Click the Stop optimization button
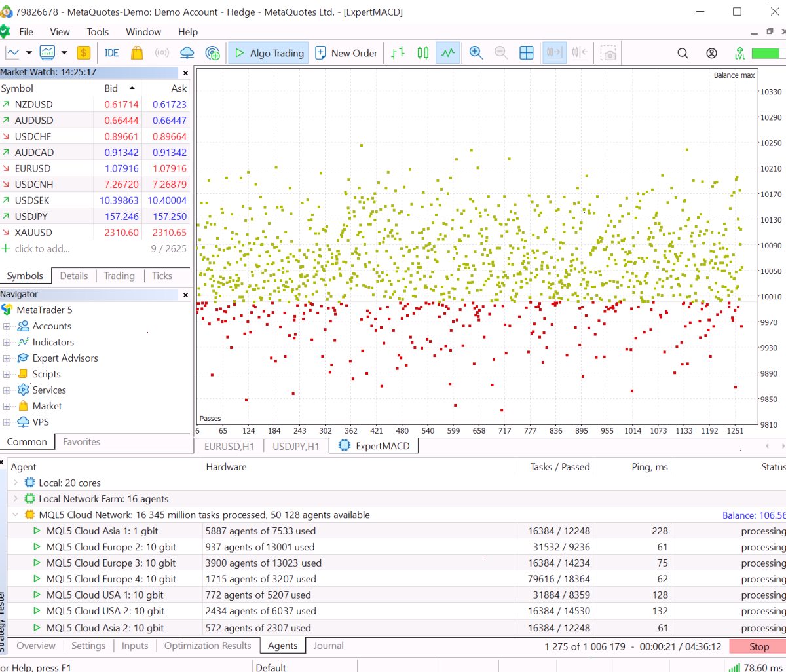 (x=758, y=646)
